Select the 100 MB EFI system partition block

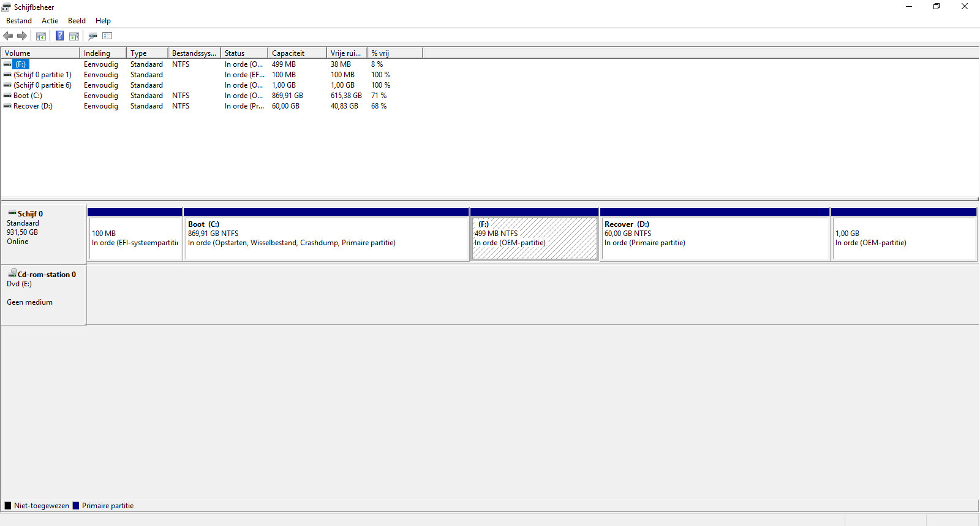tap(135, 238)
